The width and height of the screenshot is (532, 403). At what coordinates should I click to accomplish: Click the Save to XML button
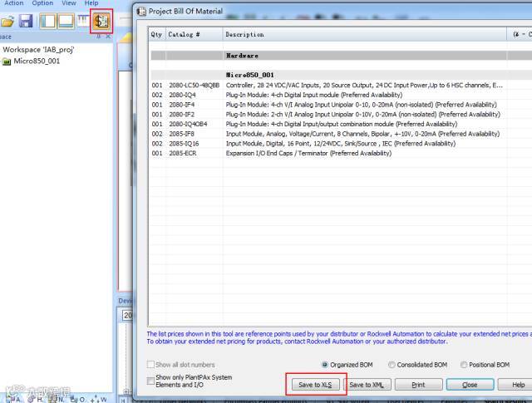[367, 385]
